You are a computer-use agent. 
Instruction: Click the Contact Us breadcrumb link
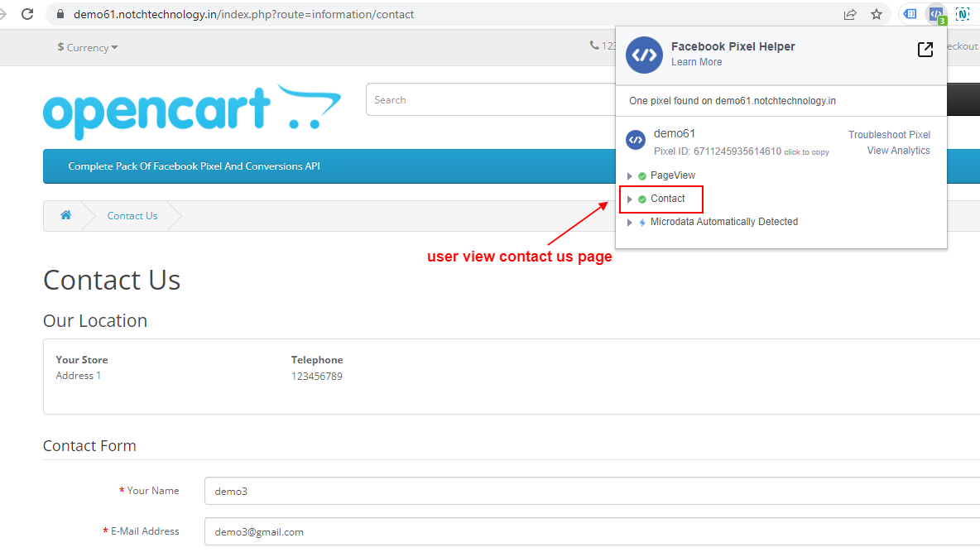(x=132, y=216)
